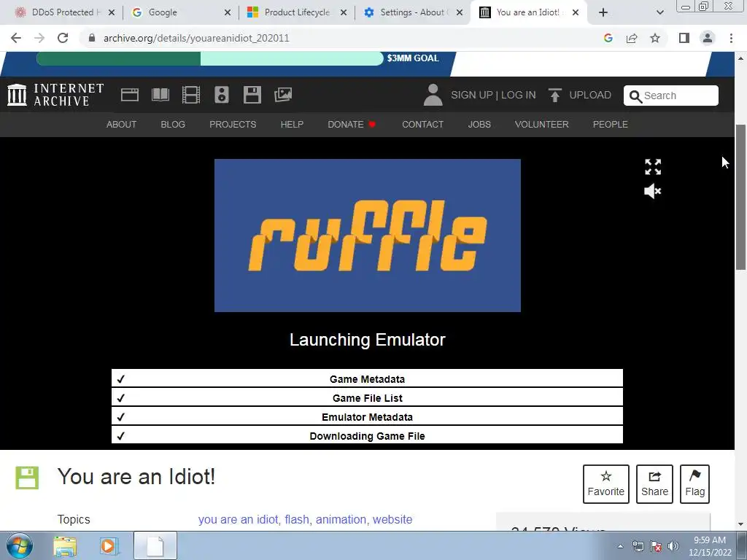Toggle the emulator mute speaker icon
Viewport: 747px width, 560px height.
tap(653, 191)
